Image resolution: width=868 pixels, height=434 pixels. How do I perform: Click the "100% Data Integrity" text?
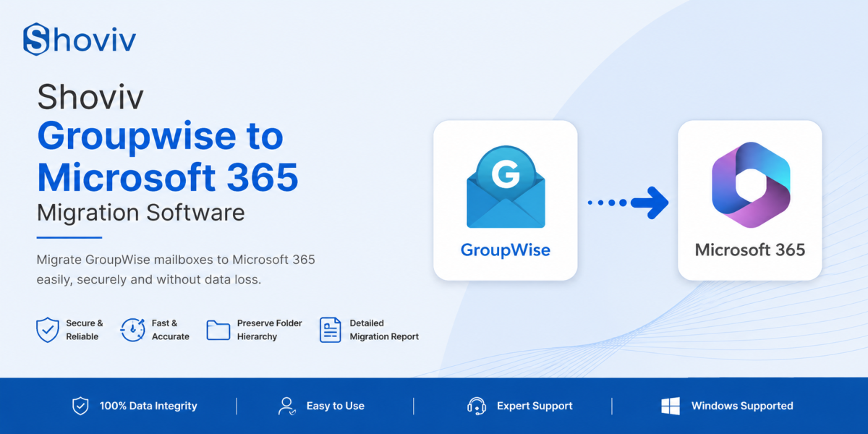pos(148,406)
